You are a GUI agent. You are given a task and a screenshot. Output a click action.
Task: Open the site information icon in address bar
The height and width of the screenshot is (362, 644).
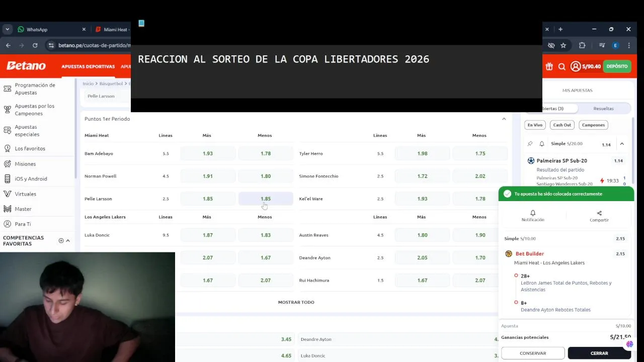(x=51, y=45)
